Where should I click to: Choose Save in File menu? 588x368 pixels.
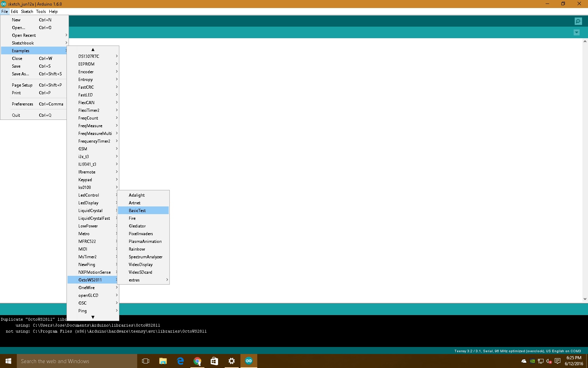(x=34, y=66)
